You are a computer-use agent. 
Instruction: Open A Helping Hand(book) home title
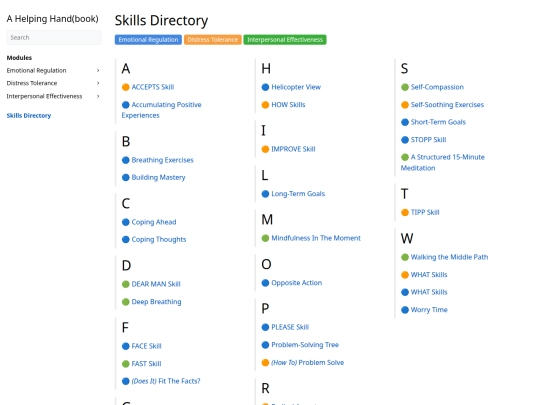[x=52, y=19]
